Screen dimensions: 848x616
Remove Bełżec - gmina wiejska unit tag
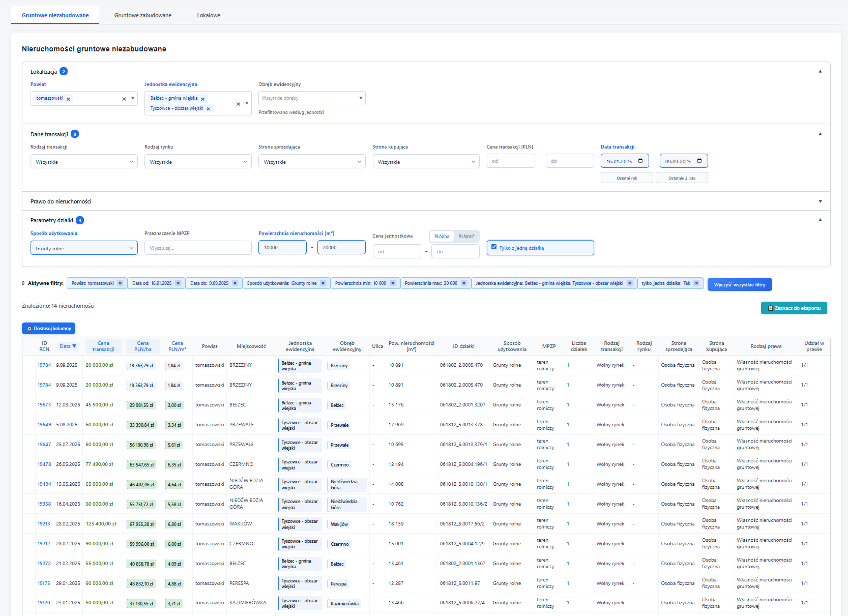[202, 99]
